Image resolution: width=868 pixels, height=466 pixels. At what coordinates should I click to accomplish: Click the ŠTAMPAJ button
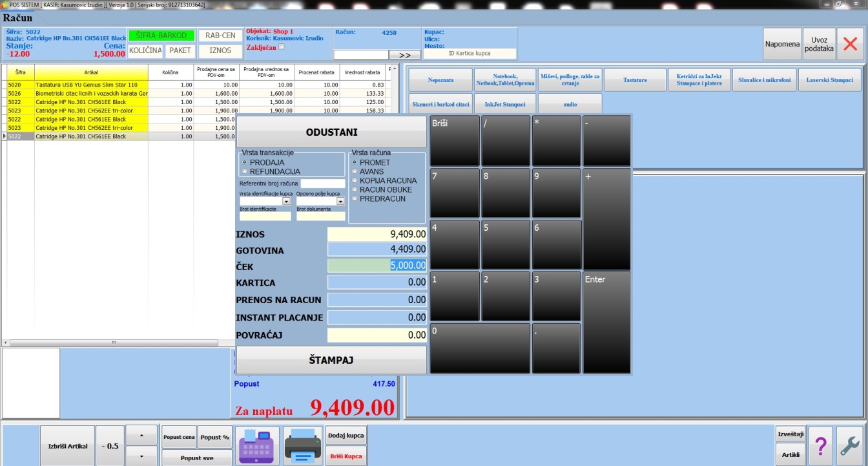click(x=331, y=360)
